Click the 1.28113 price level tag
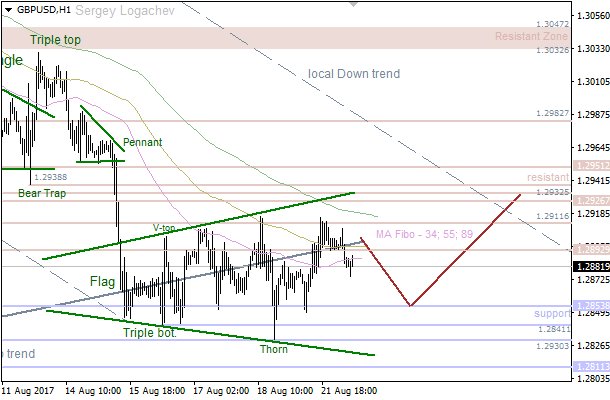The height and width of the screenshot is (400, 610). click(x=589, y=367)
